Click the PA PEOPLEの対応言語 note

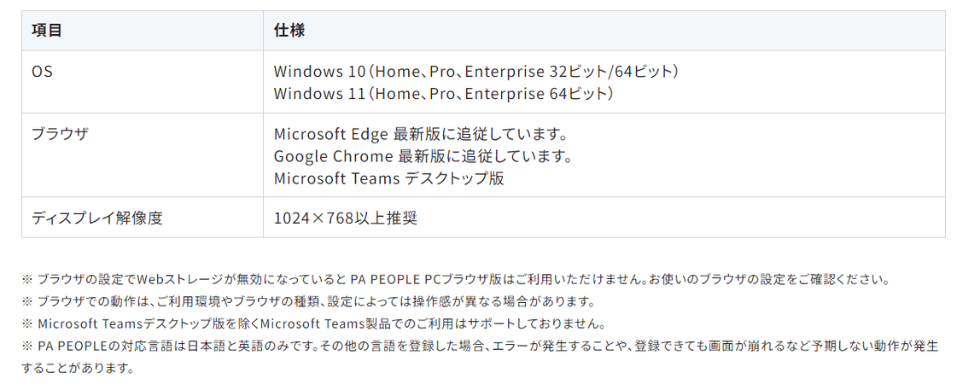point(480,346)
